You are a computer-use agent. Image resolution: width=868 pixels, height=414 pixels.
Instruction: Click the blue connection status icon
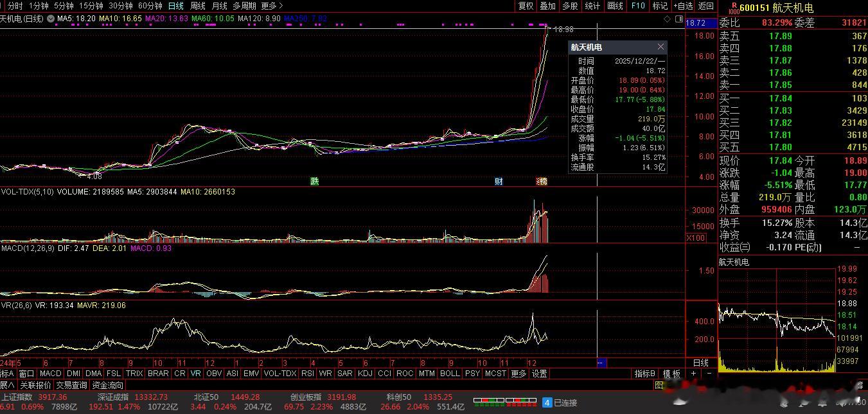pos(547,402)
